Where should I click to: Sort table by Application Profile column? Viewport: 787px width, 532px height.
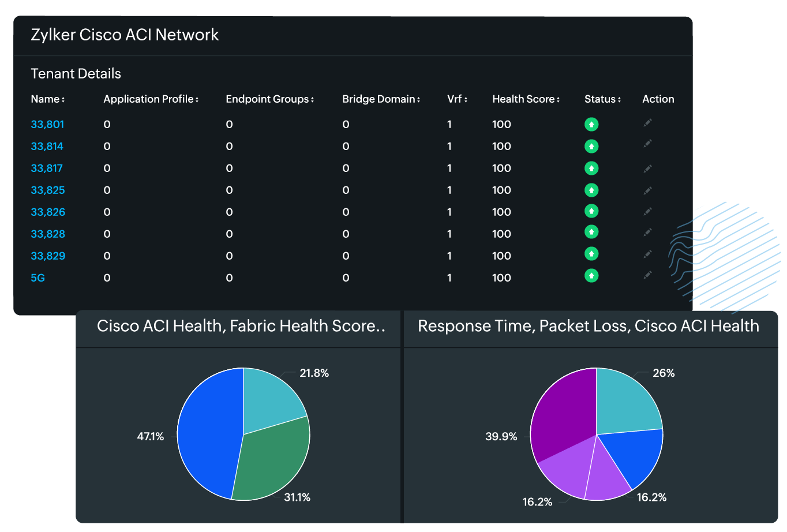point(151,99)
